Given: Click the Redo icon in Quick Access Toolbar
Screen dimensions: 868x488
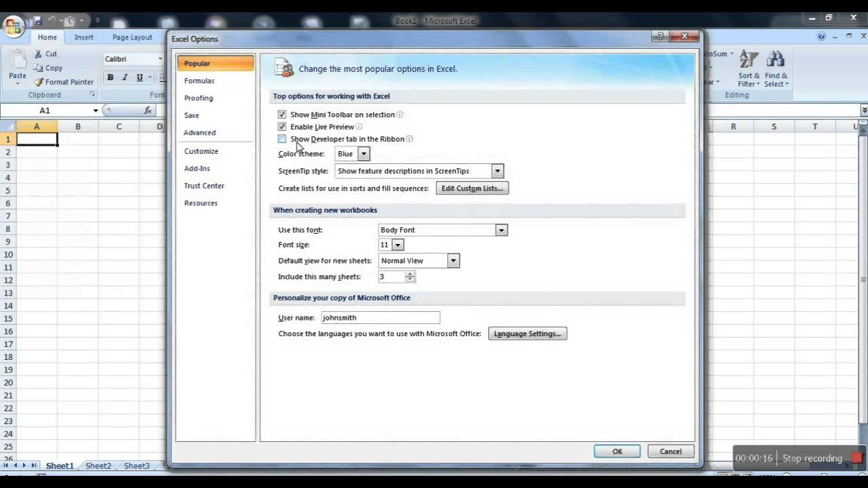Looking at the screenshot, I should click(x=71, y=21).
